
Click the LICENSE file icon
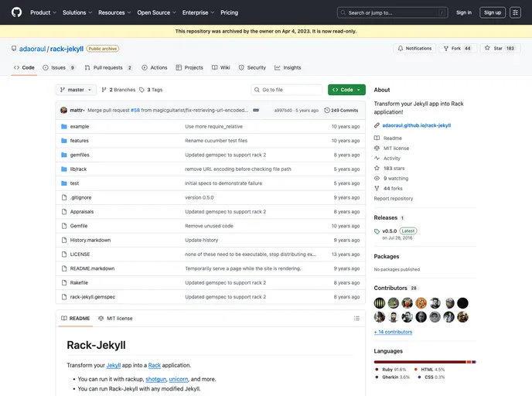[63, 254]
